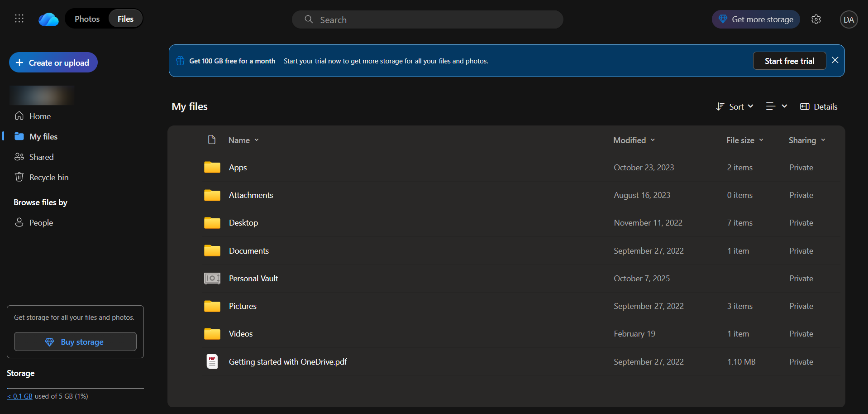Select the Files tab
Screen dimensions: 868x414
coord(125,19)
